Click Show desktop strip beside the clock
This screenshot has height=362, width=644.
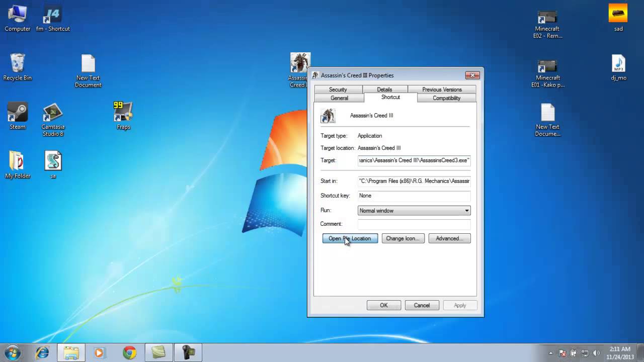pos(640,353)
